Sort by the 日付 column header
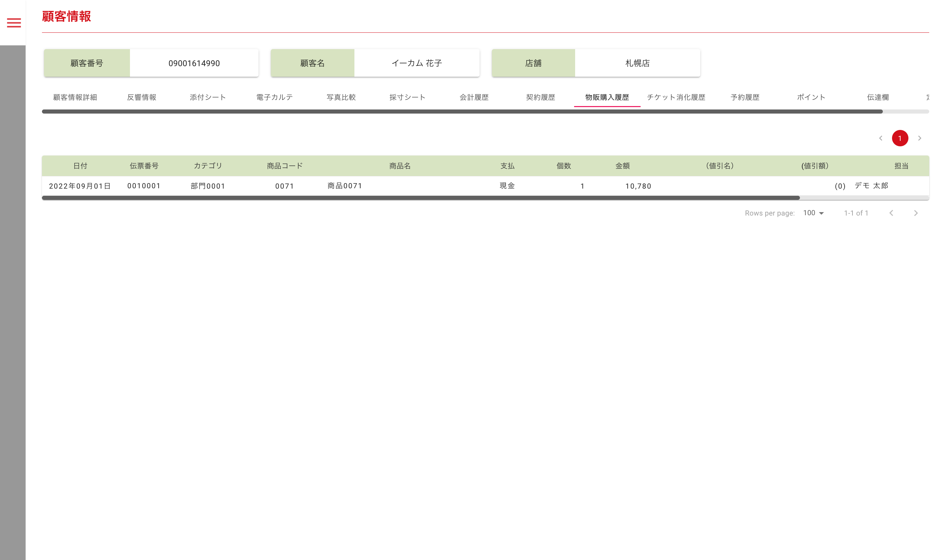 (80, 166)
